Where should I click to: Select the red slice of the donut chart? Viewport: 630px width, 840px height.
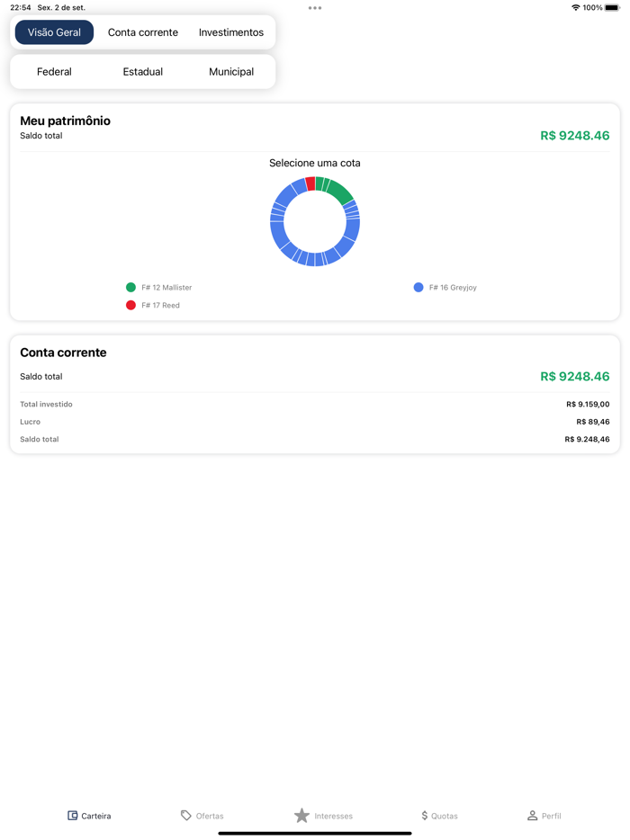tap(310, 183)
